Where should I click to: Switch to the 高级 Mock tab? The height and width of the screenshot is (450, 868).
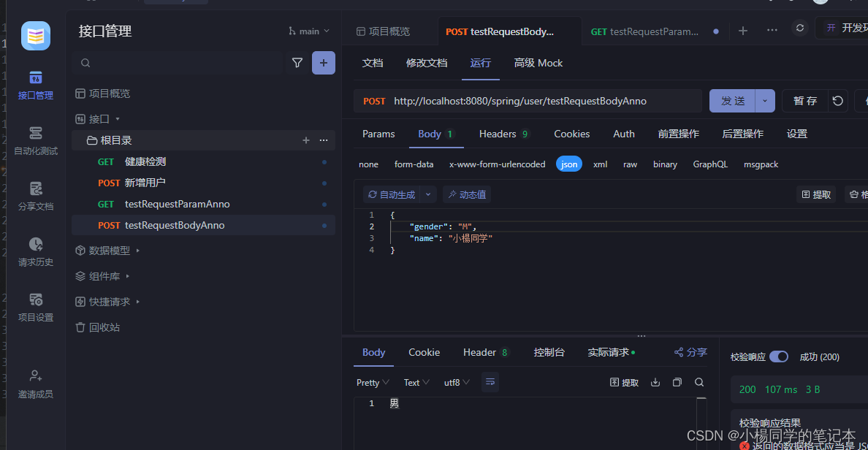tap(538, 63)
